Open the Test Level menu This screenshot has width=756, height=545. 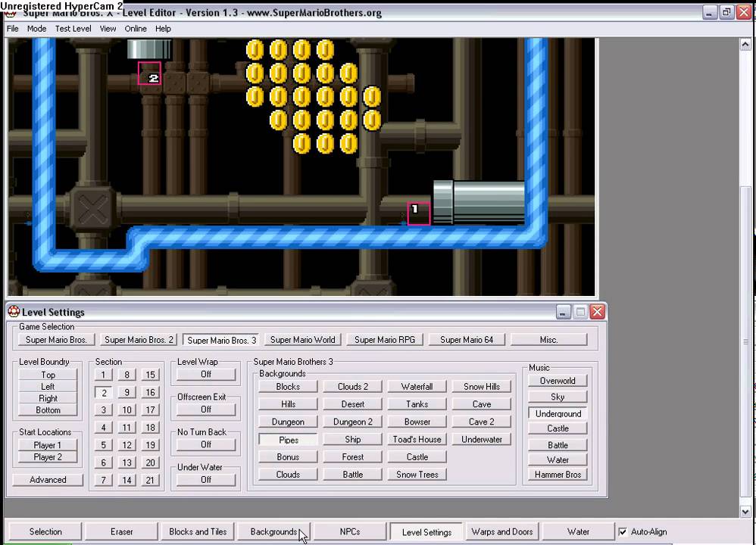coord(73,29)
